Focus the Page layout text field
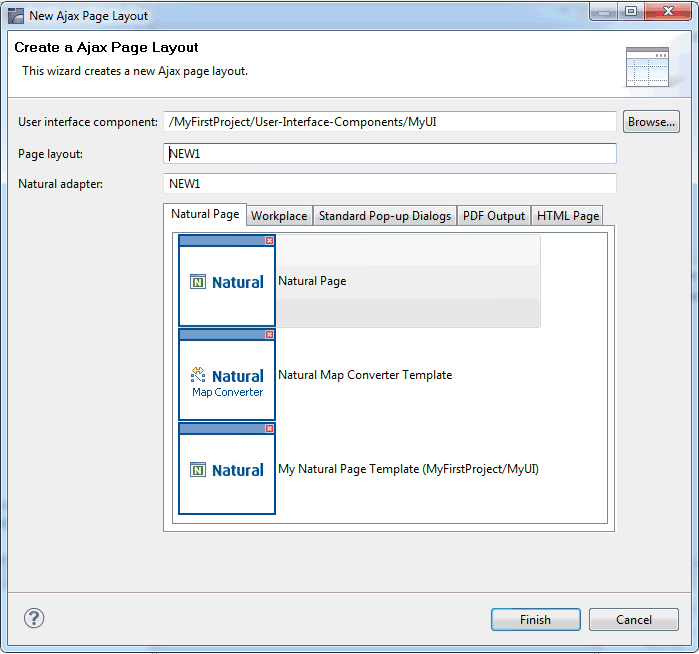 pyautogui.click(x=389, y=154)
